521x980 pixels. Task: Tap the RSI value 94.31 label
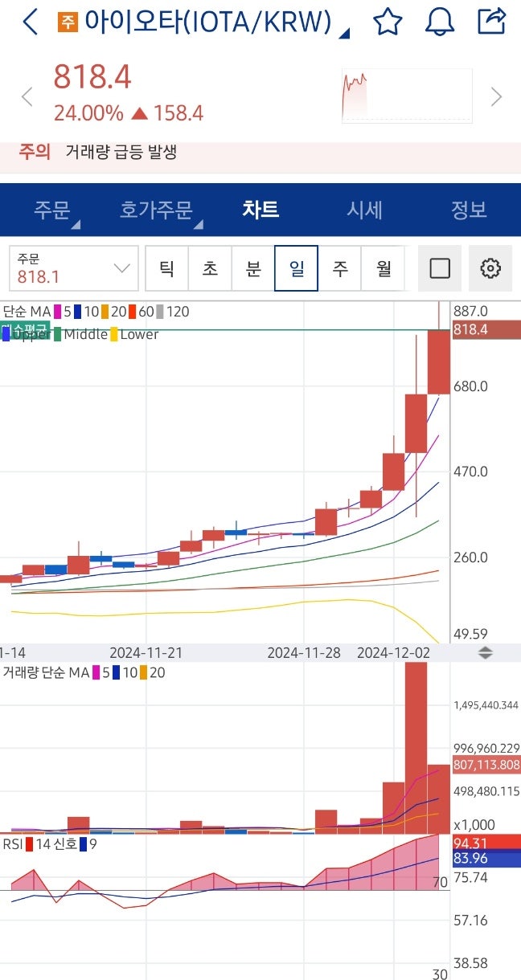pos(486,843)
